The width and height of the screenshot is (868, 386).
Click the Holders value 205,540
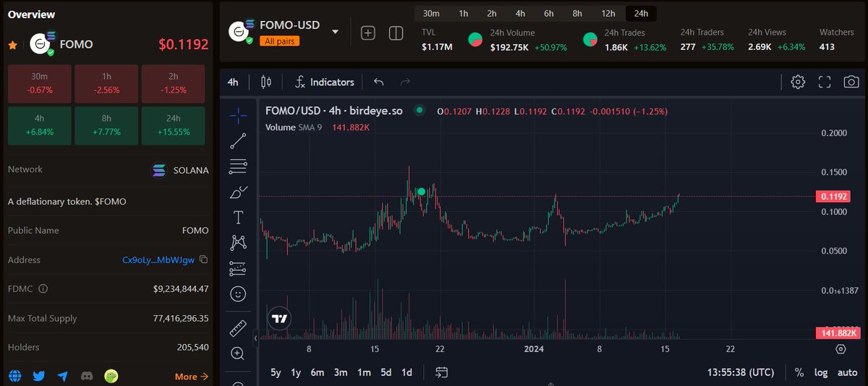pos(192,348)
